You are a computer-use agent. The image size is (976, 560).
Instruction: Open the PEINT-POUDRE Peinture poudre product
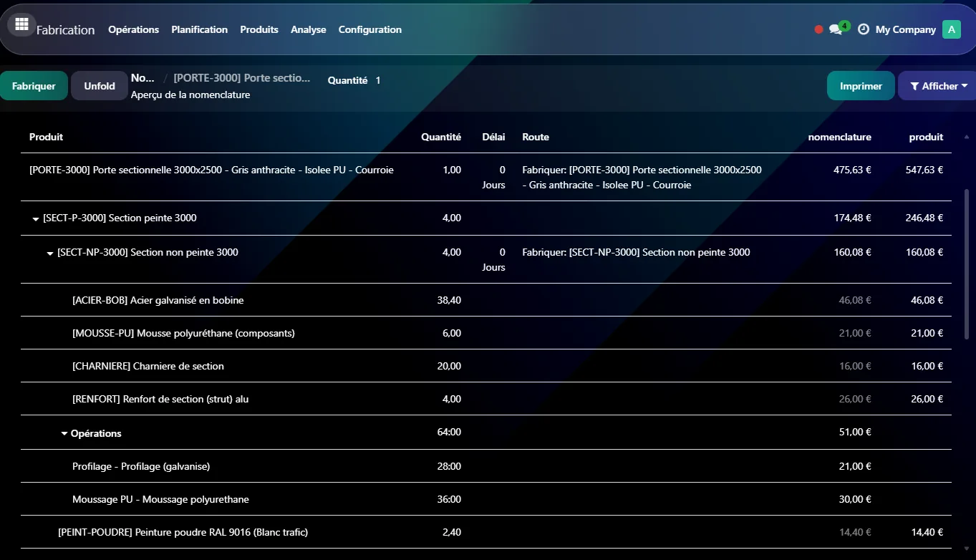[x=183, y=532]
